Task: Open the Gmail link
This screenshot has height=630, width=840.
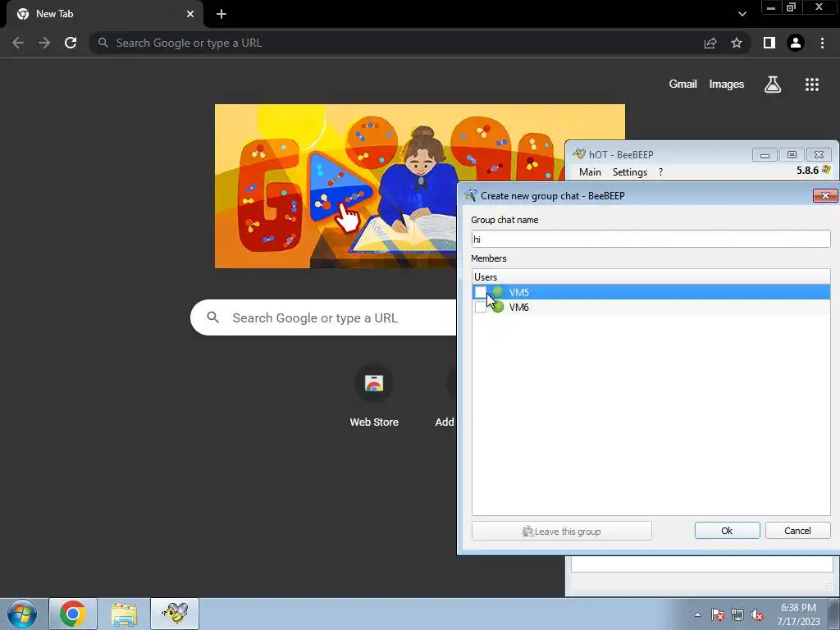Action: coord(682,84)
